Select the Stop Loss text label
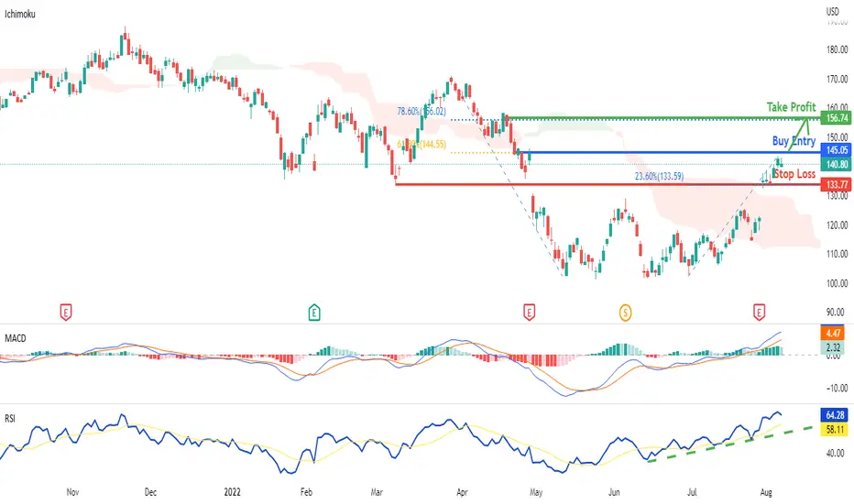The height and width of the screenshot is (504, 854). point(794,174)
